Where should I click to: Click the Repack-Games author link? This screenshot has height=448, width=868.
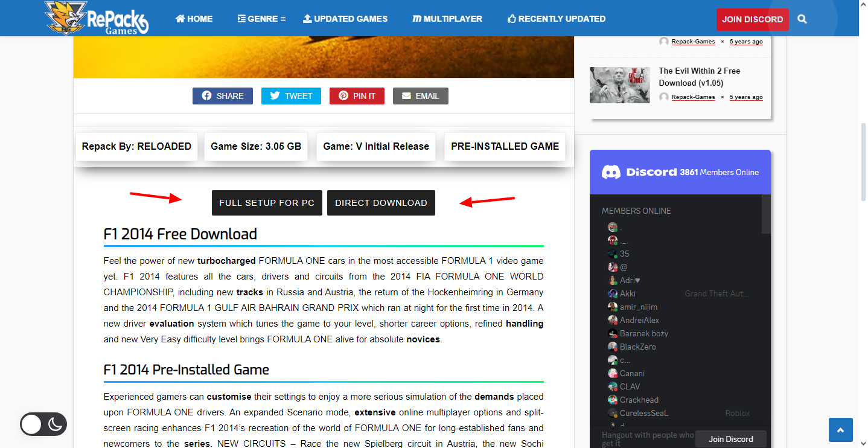point(693,97)
